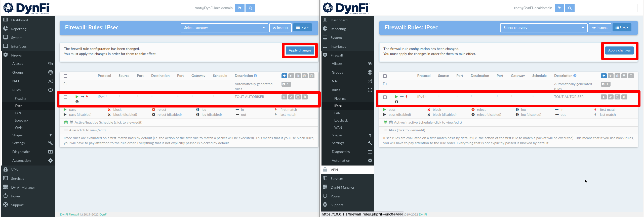Click the Inspect button in right window

600,28
